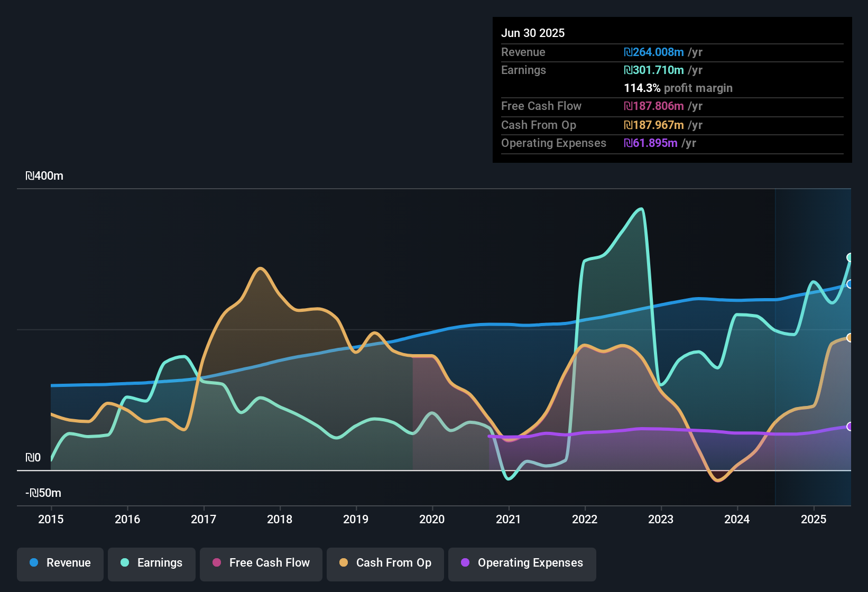Click the blue Revenue legend dot
The image size is (868, 592).
pyautogui.click(x=34, y=562)
